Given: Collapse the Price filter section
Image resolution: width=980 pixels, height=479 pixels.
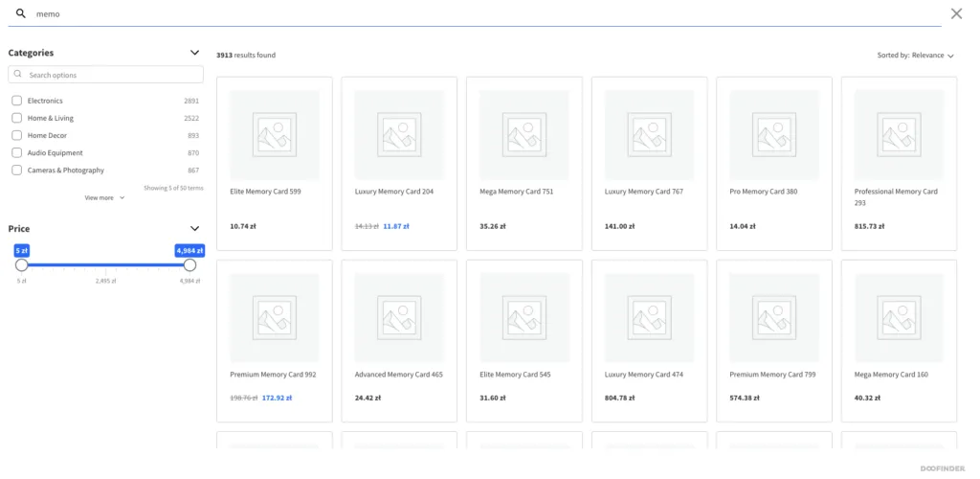Looking at the screenshot, I should click(x=194, y=229).
